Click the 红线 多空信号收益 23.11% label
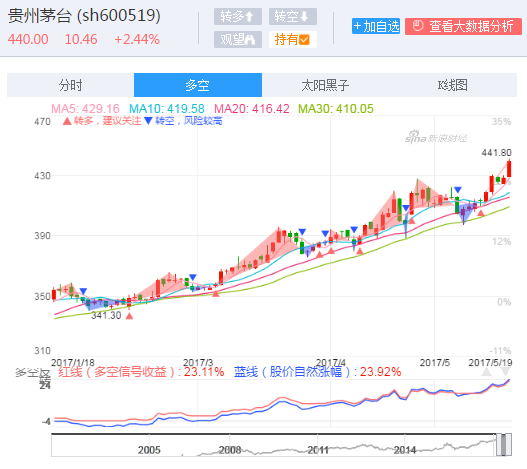 click(x=141, y=372)
